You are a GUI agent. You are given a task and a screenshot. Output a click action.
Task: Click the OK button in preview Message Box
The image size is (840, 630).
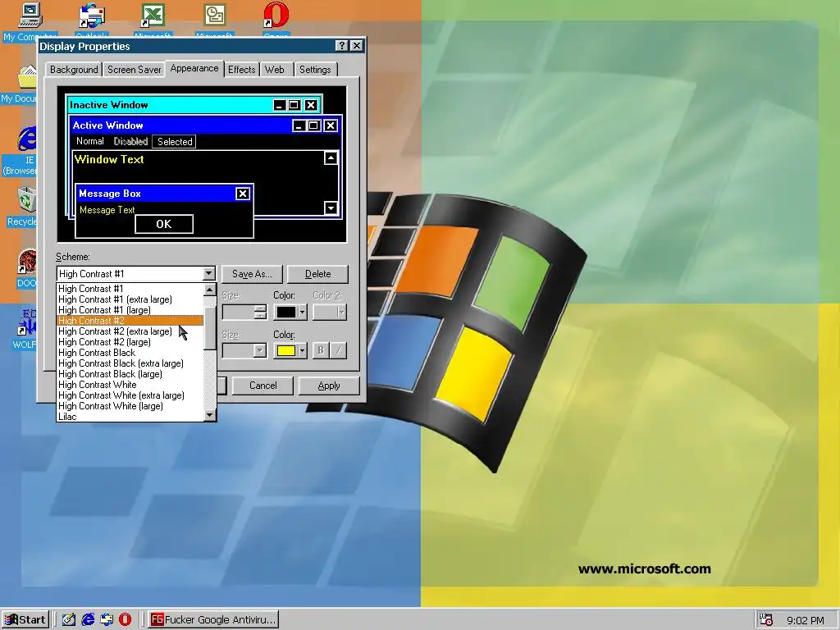coord(164,224)
